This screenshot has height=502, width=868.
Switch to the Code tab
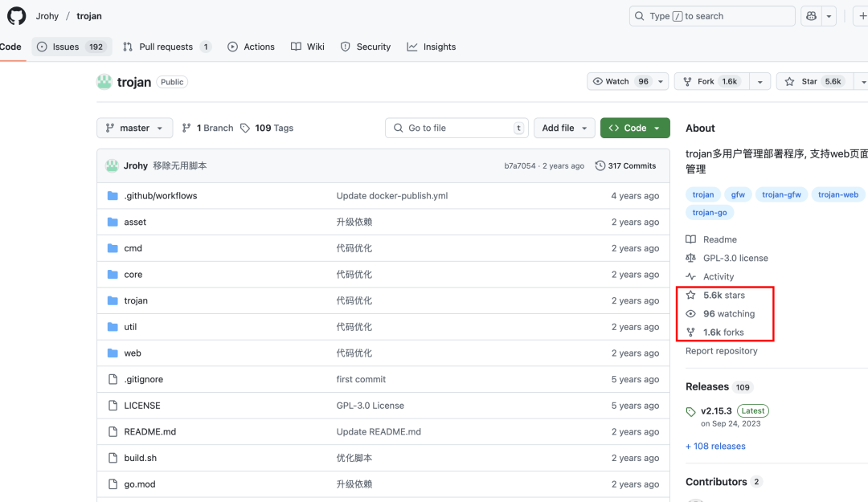click(10, 47)
